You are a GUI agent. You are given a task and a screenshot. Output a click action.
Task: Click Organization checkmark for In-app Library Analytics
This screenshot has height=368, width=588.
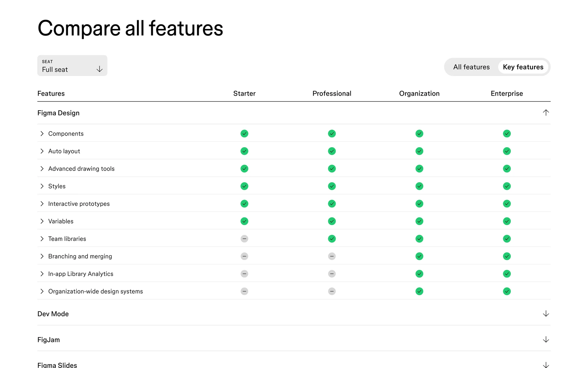click(x=419, y=274)
